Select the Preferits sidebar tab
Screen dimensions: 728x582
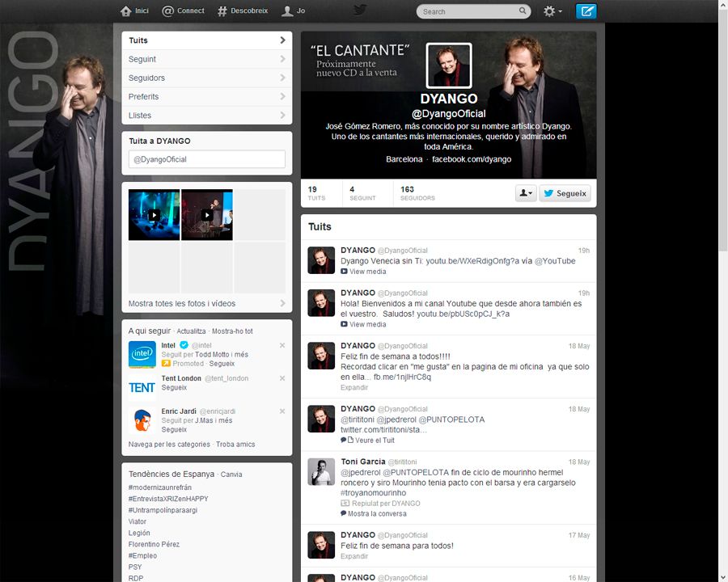[x=206, y=96]
